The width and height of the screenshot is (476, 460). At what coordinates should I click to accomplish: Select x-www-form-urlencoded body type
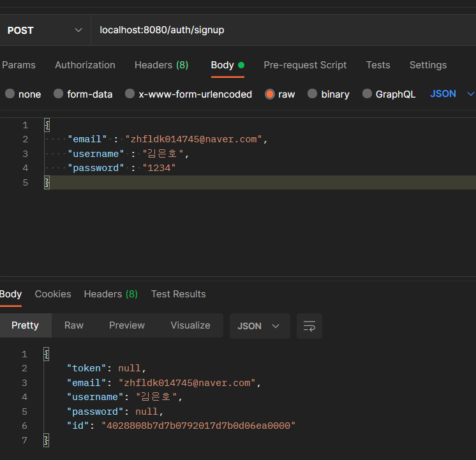pyautogui.click(x=130, y=94)
